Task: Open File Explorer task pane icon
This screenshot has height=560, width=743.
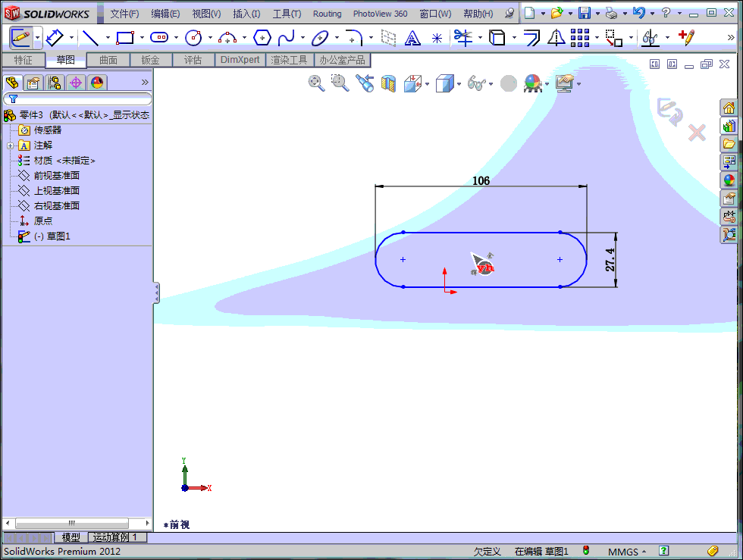Action: (x=729, y=143)
